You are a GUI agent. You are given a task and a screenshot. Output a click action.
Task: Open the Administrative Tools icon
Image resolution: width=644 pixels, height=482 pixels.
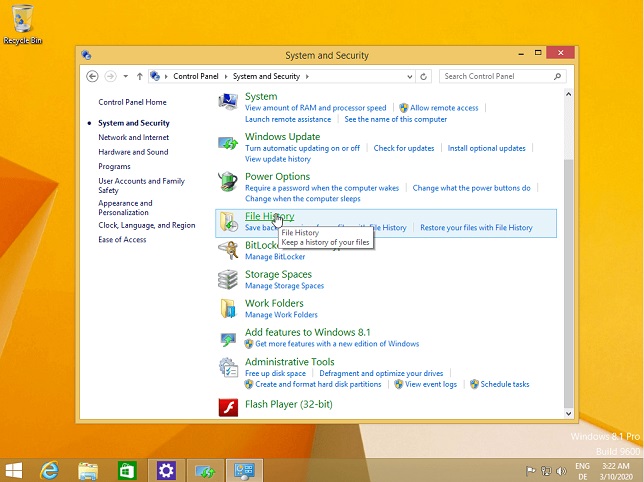(228, 367)
